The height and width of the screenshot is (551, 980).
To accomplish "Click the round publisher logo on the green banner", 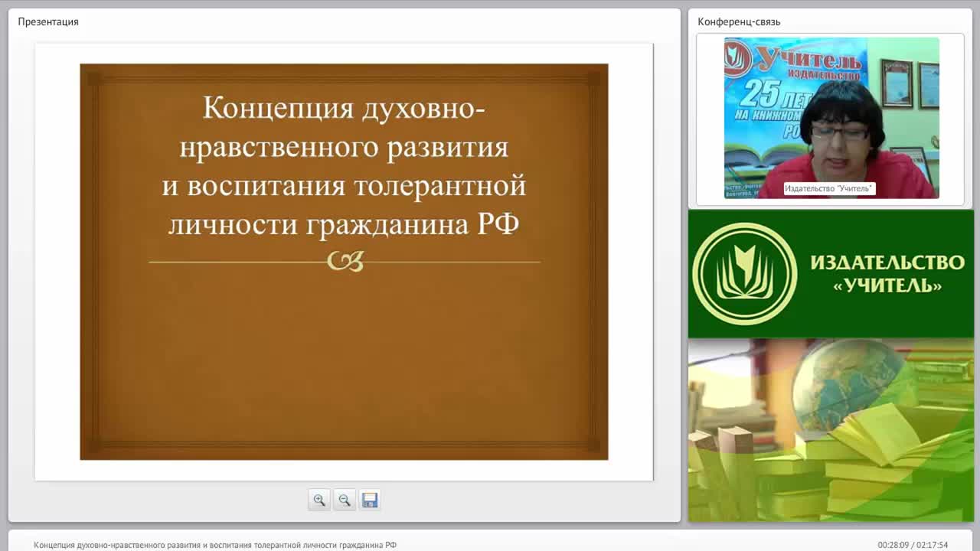I will click(745, 273).
